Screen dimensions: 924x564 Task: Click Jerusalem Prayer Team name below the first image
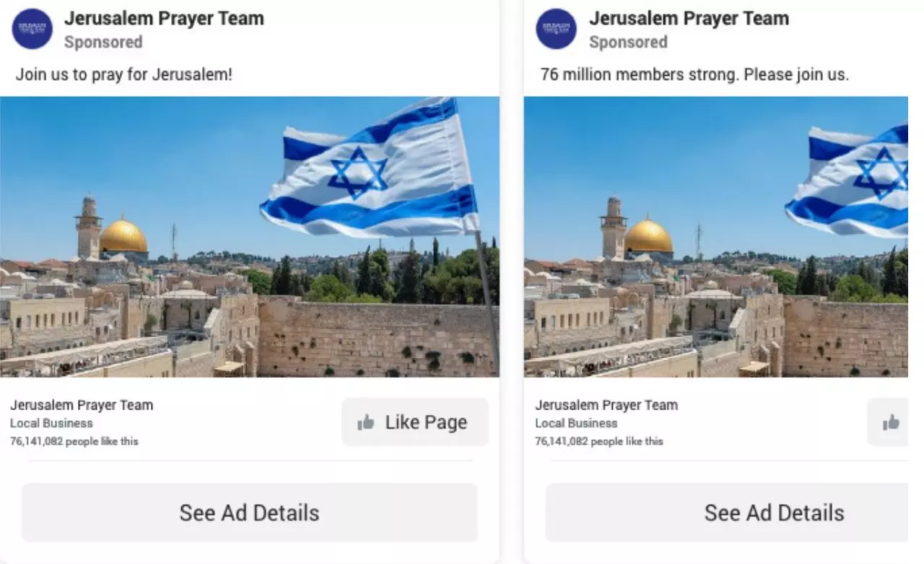tap(82, 405)
